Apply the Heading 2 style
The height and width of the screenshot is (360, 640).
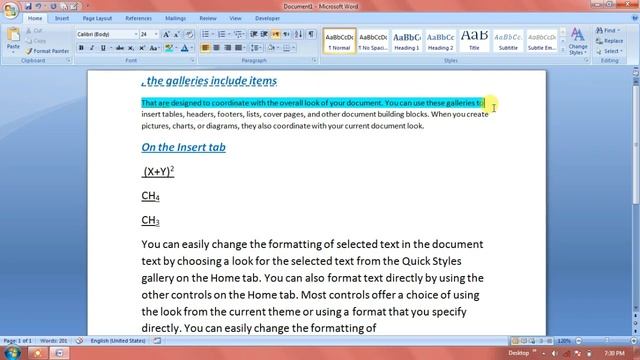(x=440, y=41)
